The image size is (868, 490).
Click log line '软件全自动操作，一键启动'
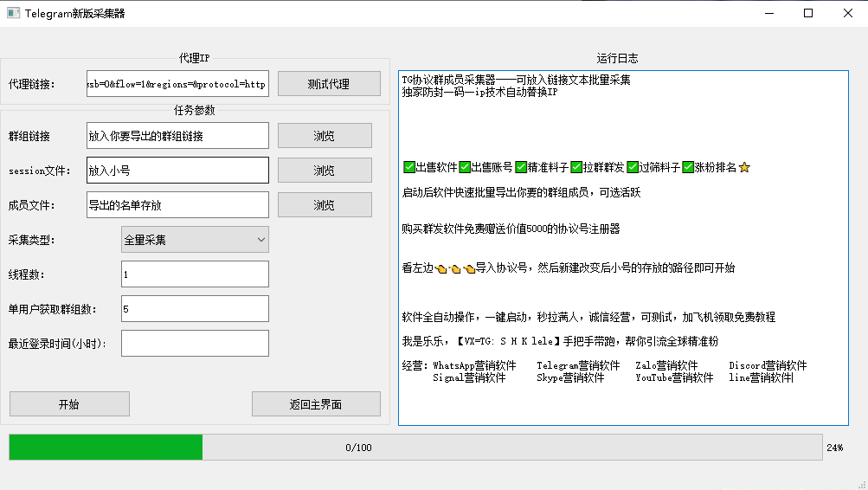(588, 317)
